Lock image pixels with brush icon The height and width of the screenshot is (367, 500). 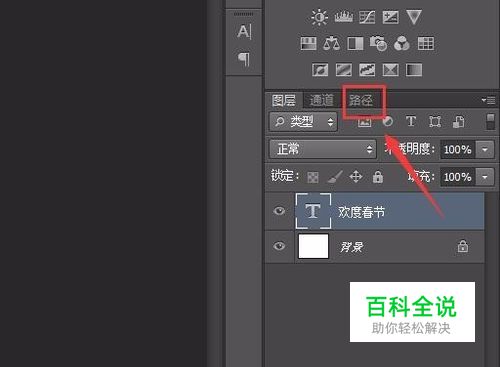tap(334, 177)
